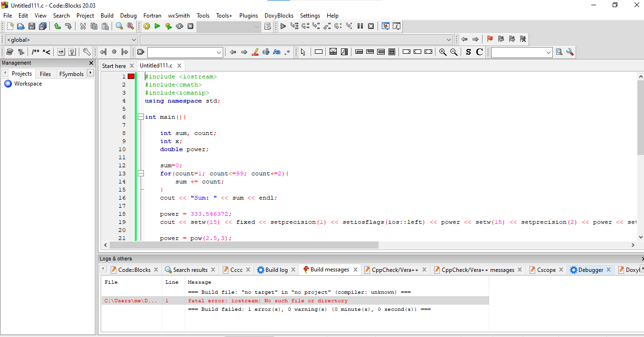
Task: Click the Rebuild icon in the toolbar
Action: (180, 27)
